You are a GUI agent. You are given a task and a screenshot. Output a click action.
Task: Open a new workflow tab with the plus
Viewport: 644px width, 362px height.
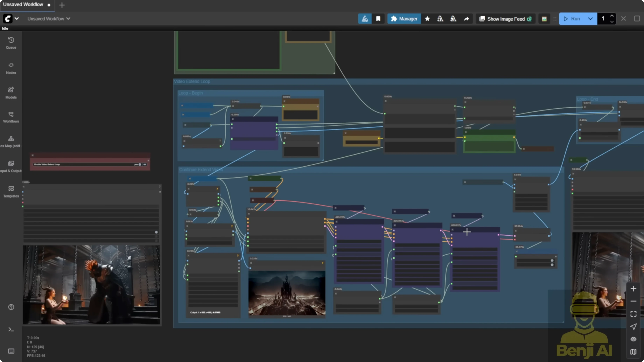[62, 5]
